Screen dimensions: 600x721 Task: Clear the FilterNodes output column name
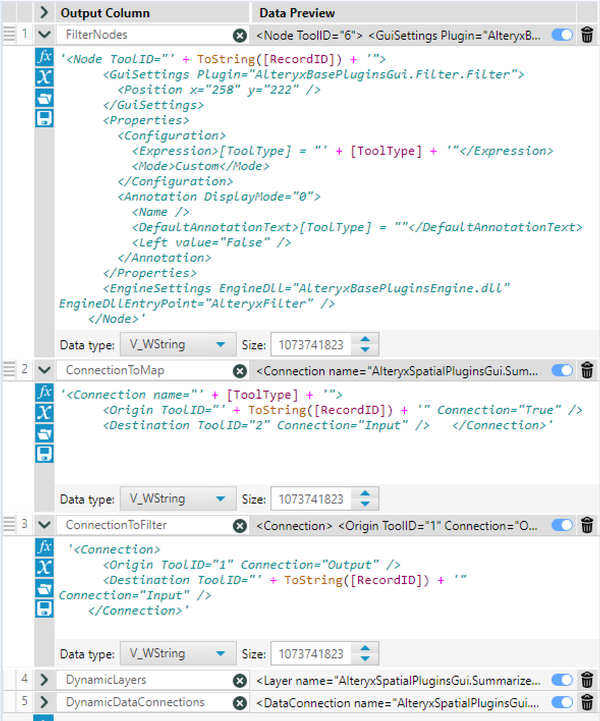[x=240, y=35]
